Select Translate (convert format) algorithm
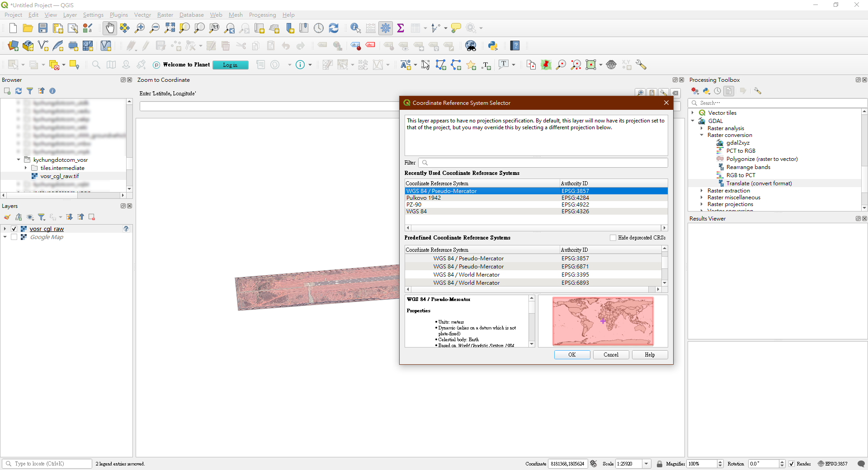 point(759,183)
